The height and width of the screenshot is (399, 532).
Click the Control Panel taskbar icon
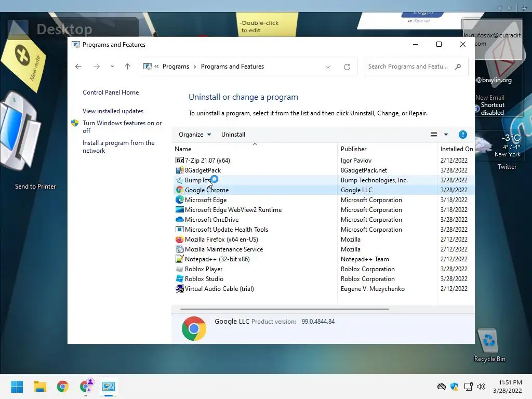click(109, 386)
